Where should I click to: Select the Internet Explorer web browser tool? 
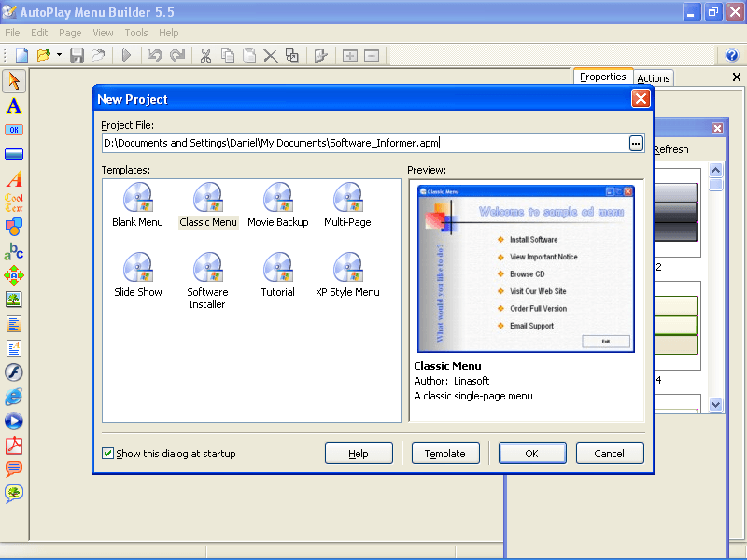(14, 396)
